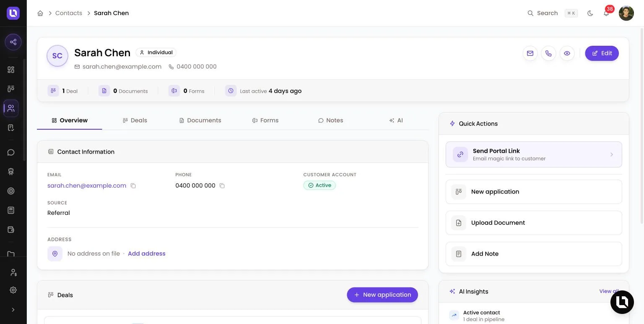This screenshot has width=644, height=324.
Task: Expand the sidebar with the bottom chevron
Action: click(x=13, y=310)
